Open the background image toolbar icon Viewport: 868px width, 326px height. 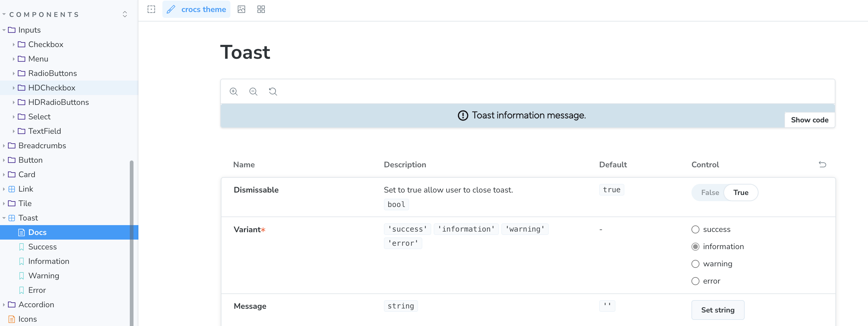pos(241,10)
